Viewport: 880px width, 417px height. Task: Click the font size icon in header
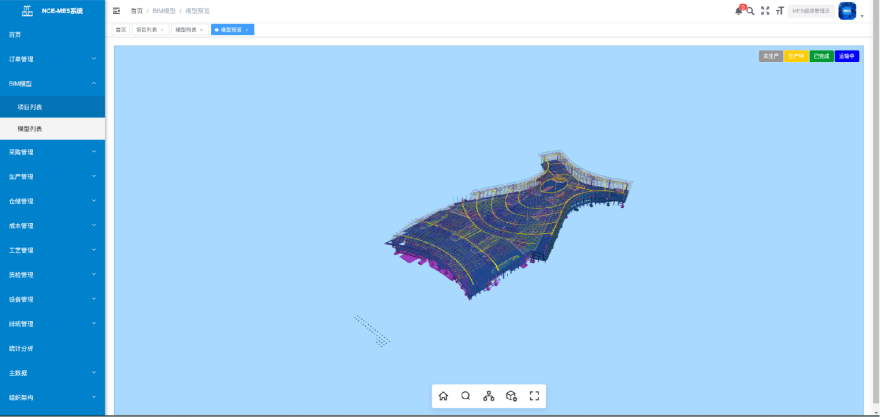(x=780, y=11)
